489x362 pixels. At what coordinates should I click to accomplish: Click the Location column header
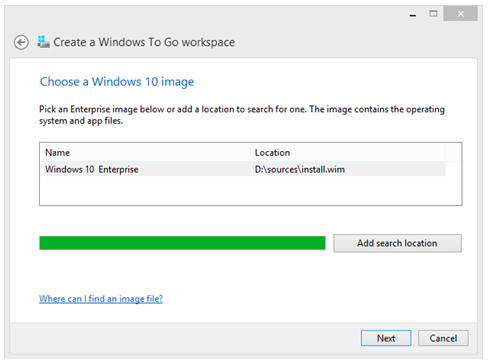coord(348,152)
